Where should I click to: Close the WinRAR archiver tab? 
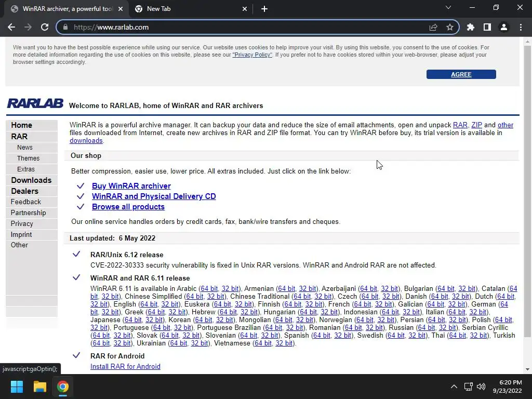121,9
